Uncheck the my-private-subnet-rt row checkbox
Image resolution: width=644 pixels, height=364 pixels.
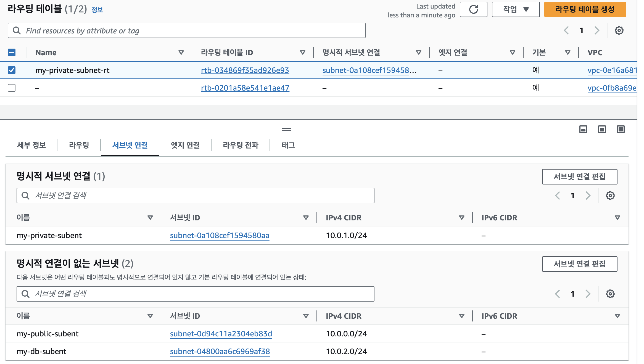tap(12, 70)
